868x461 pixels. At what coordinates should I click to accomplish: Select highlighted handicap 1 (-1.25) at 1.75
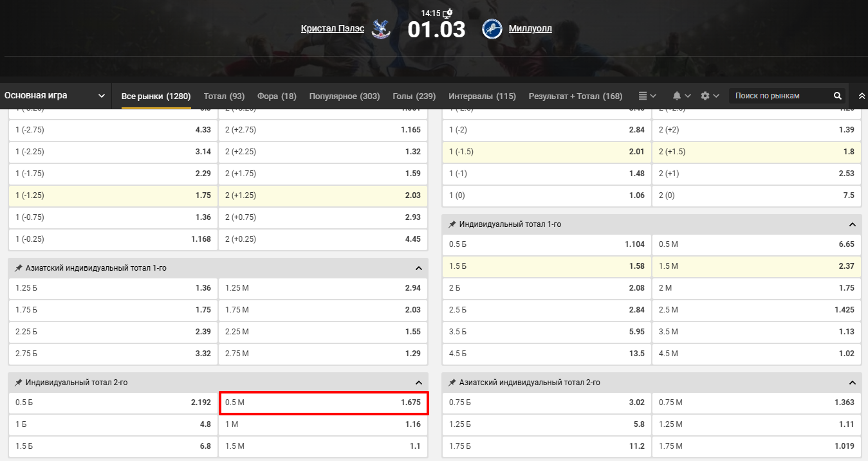tap(113, 195)
